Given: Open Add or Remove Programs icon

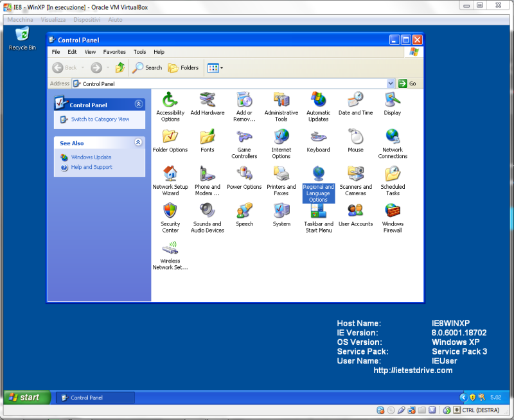Looking at the screenshot, I should click(x=244, y=107).
